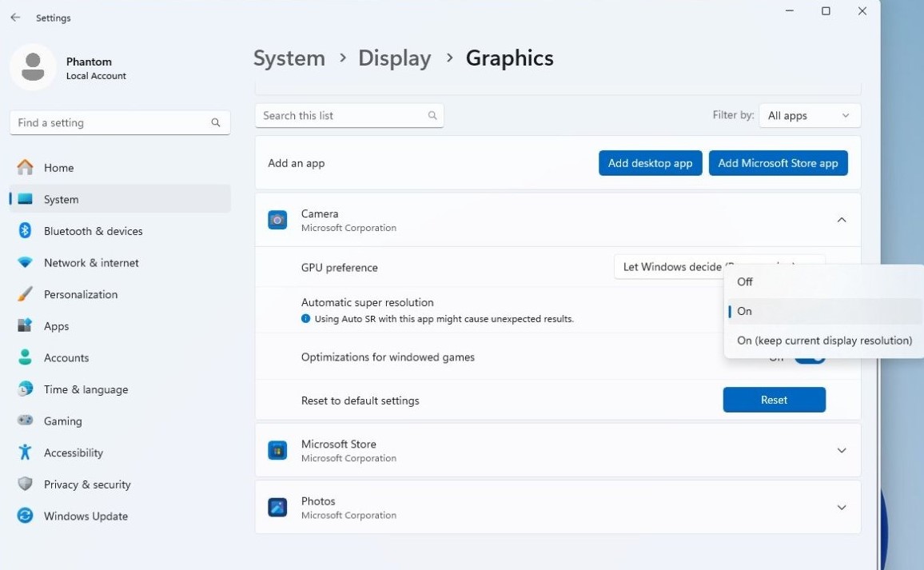
Task: Choose On in super resolution menu
Action: pos(823,311)
